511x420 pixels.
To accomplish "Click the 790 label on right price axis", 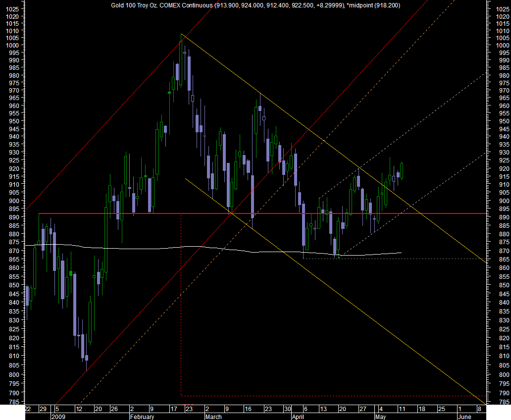I will click(504, 393).
